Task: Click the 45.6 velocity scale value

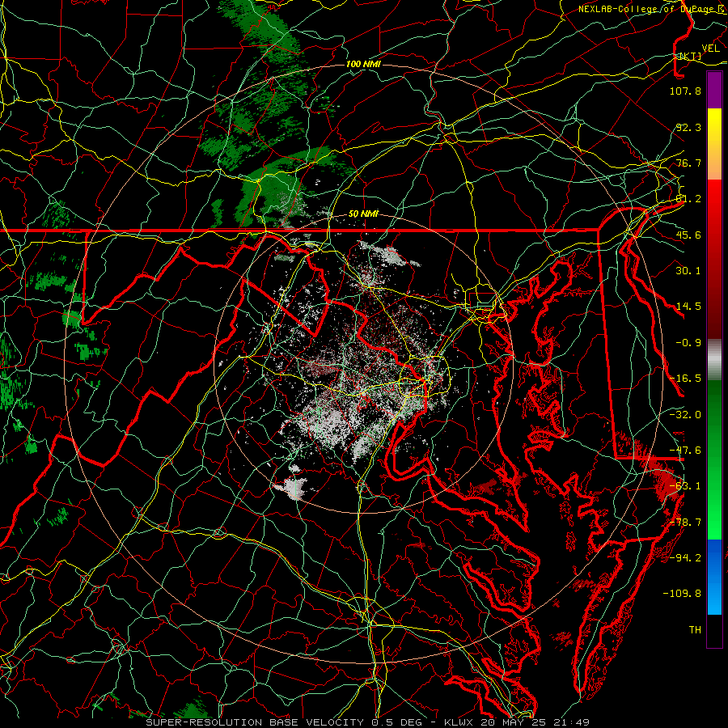Action: click(688, 235)
